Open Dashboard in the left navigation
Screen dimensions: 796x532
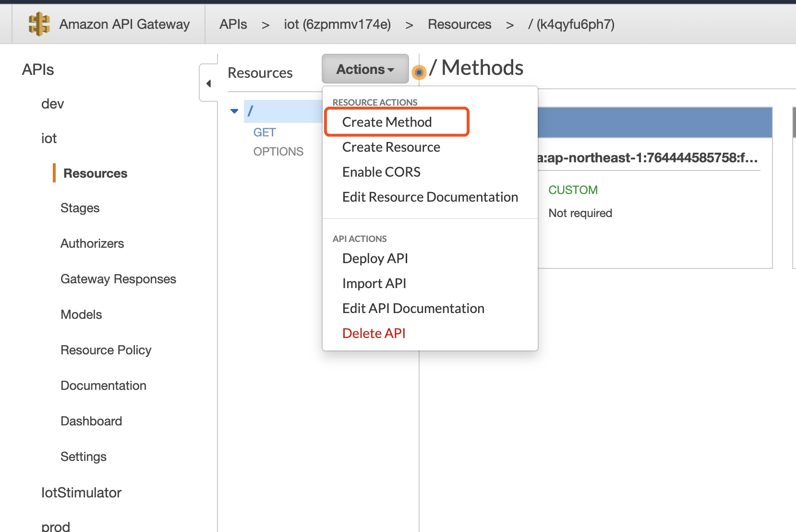(91, 421)
